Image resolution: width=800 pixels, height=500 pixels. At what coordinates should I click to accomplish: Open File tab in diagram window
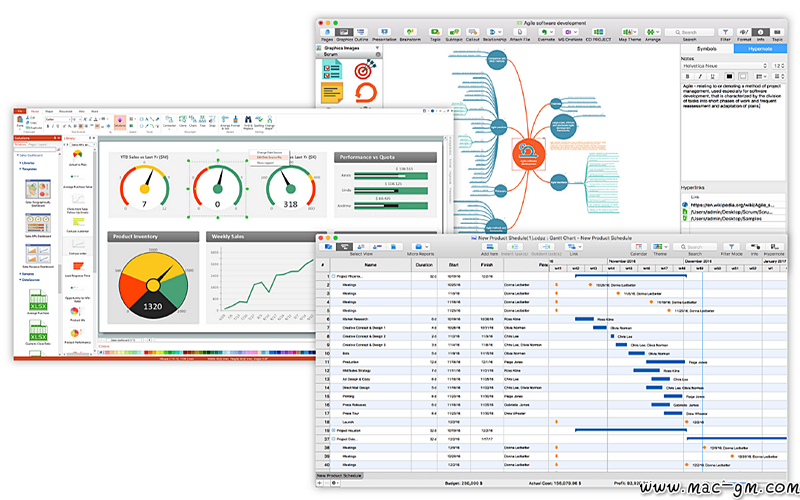click(20, 111)
